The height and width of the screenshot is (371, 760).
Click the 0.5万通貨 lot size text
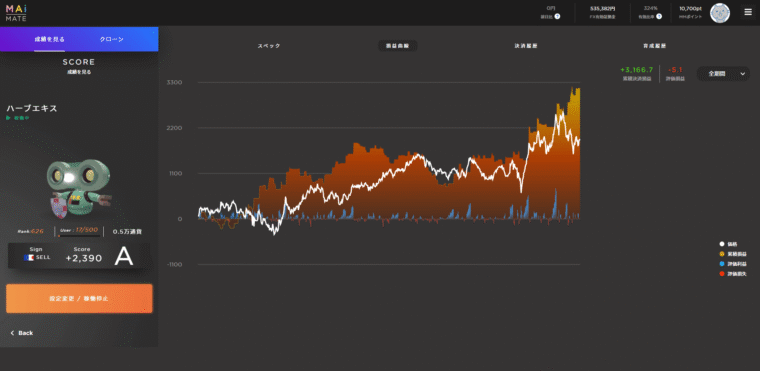coord(127,232)
